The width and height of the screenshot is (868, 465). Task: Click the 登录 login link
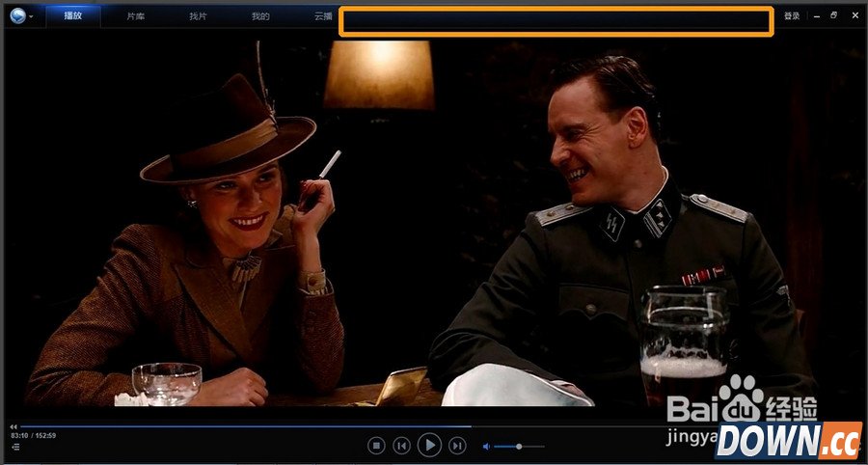792,16
